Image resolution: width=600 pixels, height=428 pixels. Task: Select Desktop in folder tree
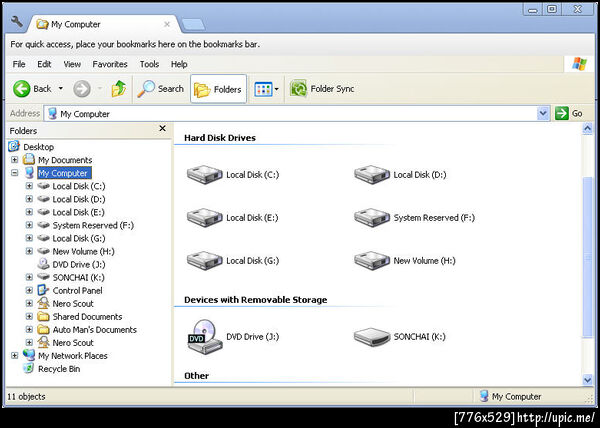pos(38,147)
